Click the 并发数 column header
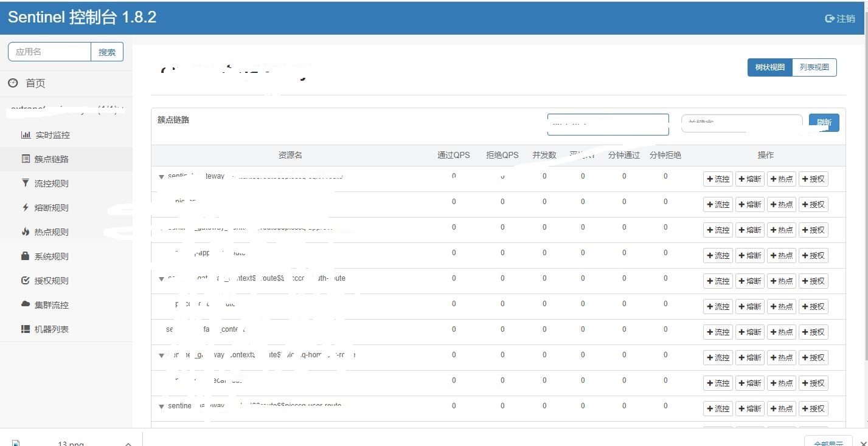Viewport: 868px width, 446px height. (544, 155)
